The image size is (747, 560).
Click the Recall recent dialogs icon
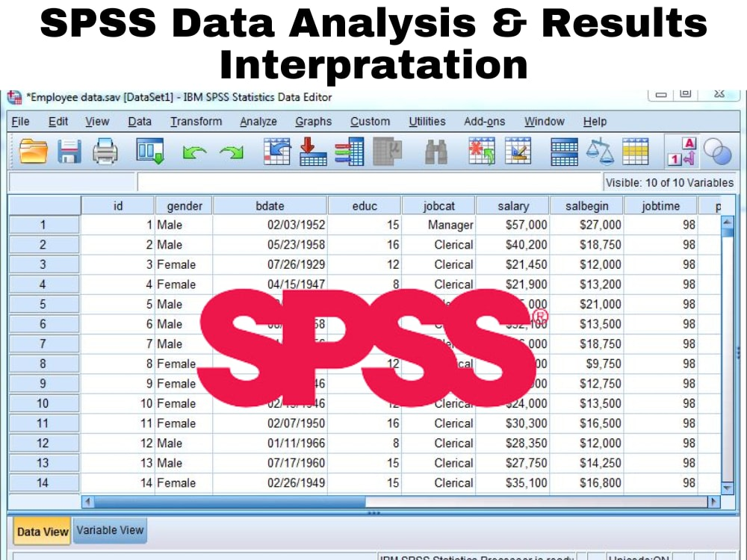point(149,152)
